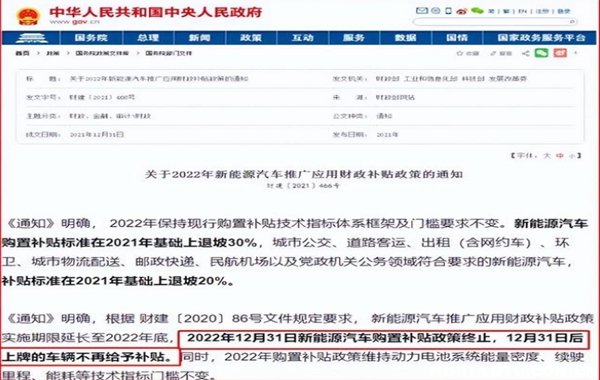Click the 首页 breadcrumb link

[22, 53]
